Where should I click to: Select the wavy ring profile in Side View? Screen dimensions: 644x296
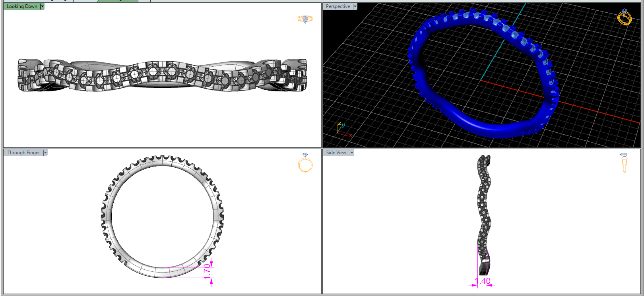pos(484,215)
